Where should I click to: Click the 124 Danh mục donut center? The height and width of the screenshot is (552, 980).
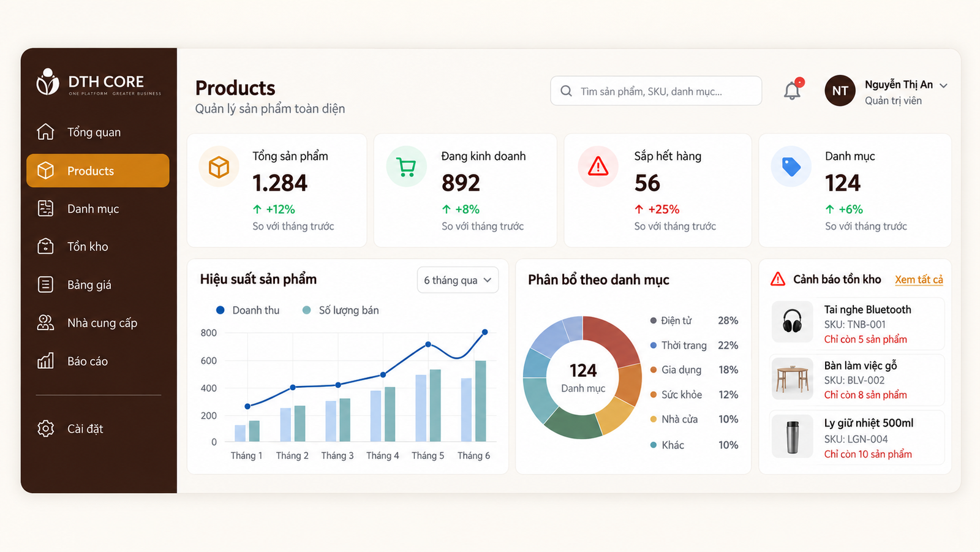[582, 378]
